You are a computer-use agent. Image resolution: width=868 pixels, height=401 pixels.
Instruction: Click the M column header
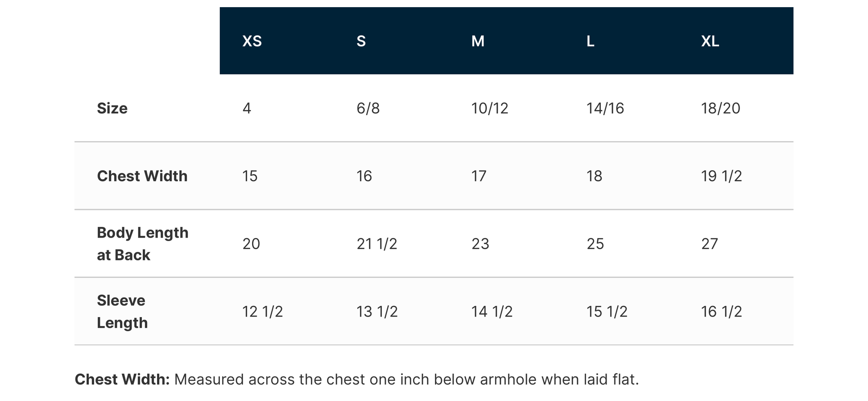pyautogui.click(x=478, y=41)
